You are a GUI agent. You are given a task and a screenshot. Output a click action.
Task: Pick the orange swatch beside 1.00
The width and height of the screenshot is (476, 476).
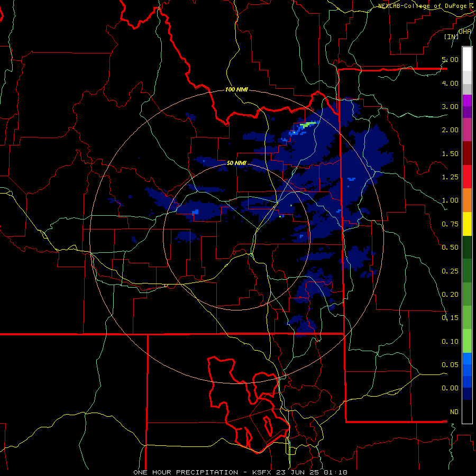pos(467,200)
